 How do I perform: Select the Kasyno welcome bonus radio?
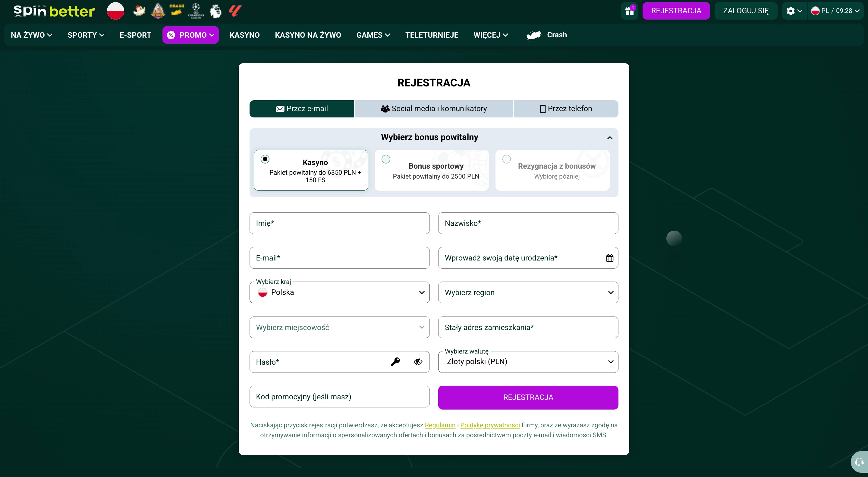click(x=265, y=159)
